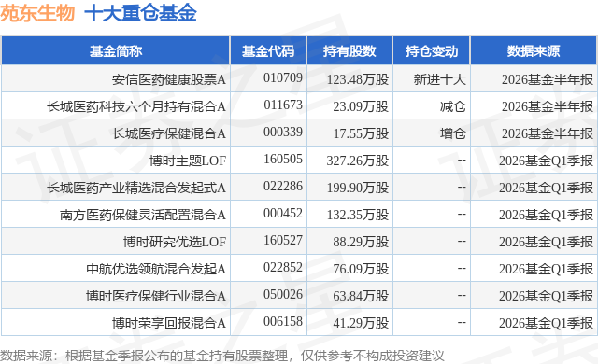Select 博时主题LOF fund name
Screen dimensions: 598x364
click(x=188, y=161)
